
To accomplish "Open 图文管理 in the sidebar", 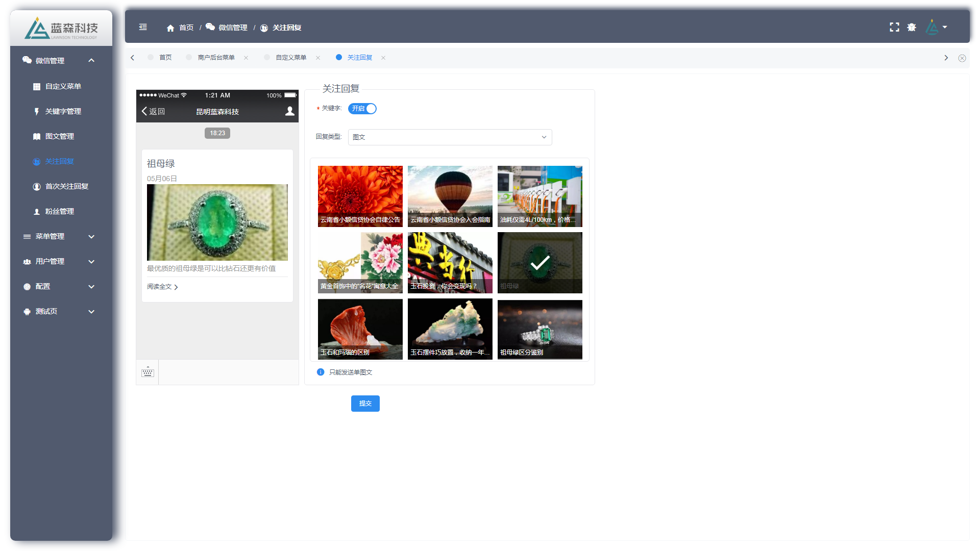I will (x=59, y=136).
